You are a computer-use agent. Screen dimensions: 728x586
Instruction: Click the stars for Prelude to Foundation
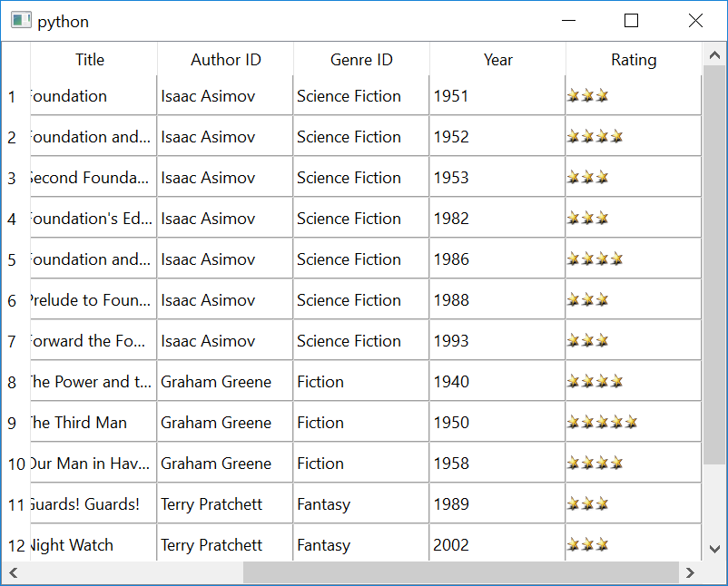click(x=588, y=299)
